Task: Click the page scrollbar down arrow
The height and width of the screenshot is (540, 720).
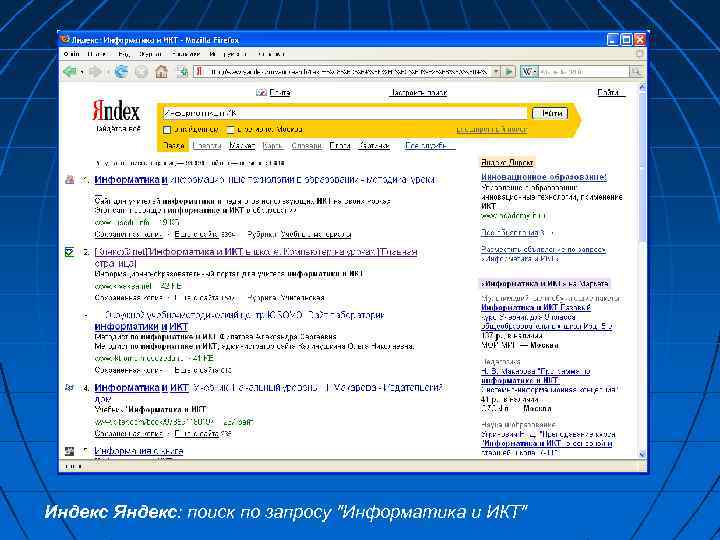Action: [642, 453]
